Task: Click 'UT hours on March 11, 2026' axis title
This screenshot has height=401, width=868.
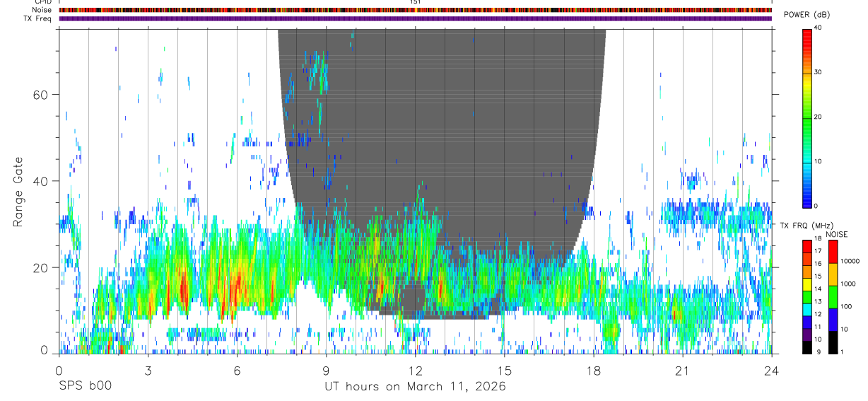Action: (x=415, y=386)
